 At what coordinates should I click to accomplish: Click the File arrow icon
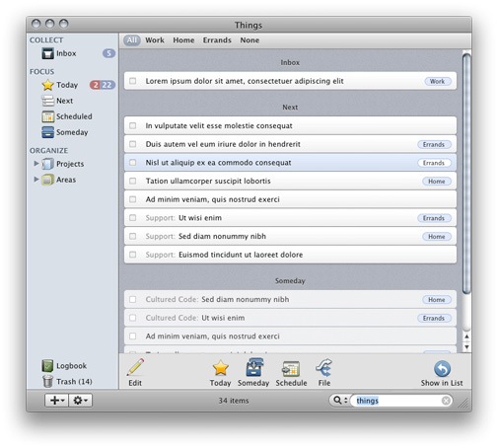(324, 368)
